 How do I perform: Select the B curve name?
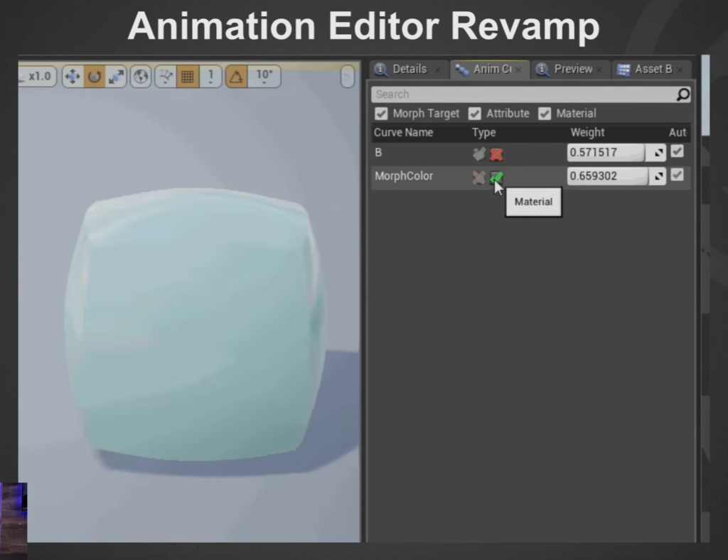(378, 153)
